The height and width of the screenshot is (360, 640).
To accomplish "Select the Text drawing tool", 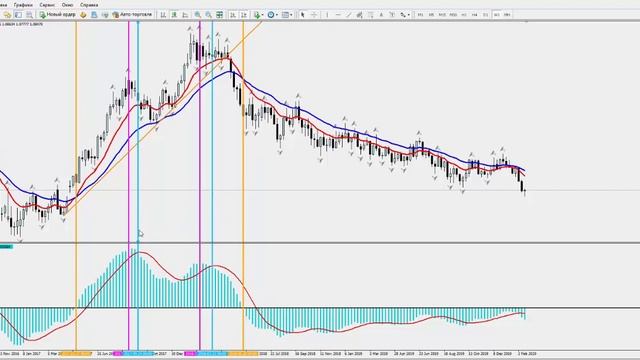I will (381, 15).
